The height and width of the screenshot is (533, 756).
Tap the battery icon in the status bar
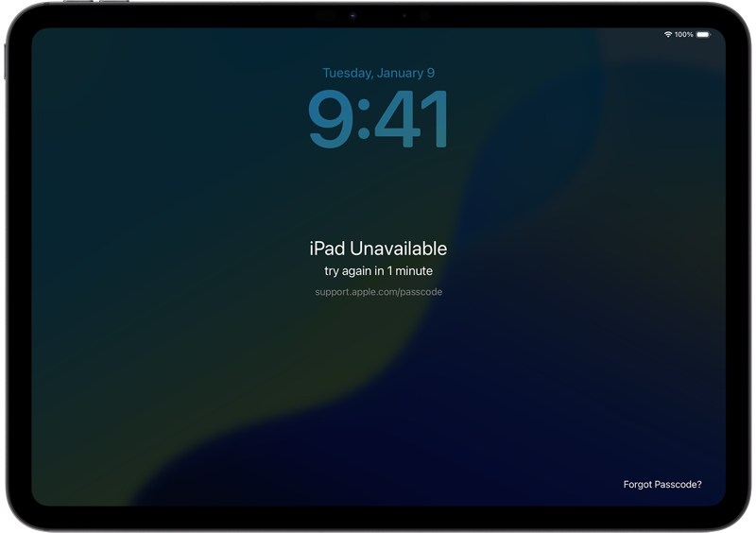703,34
